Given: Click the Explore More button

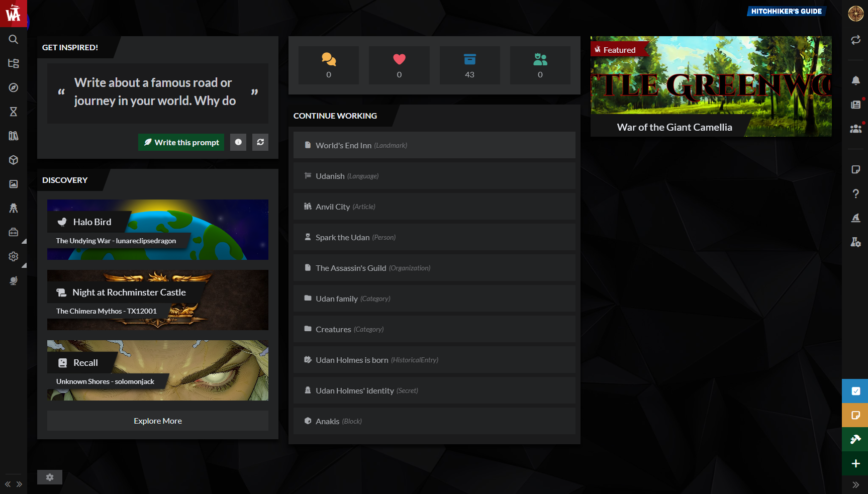Looking at the screenshot, I should click(x=158, y=421).
